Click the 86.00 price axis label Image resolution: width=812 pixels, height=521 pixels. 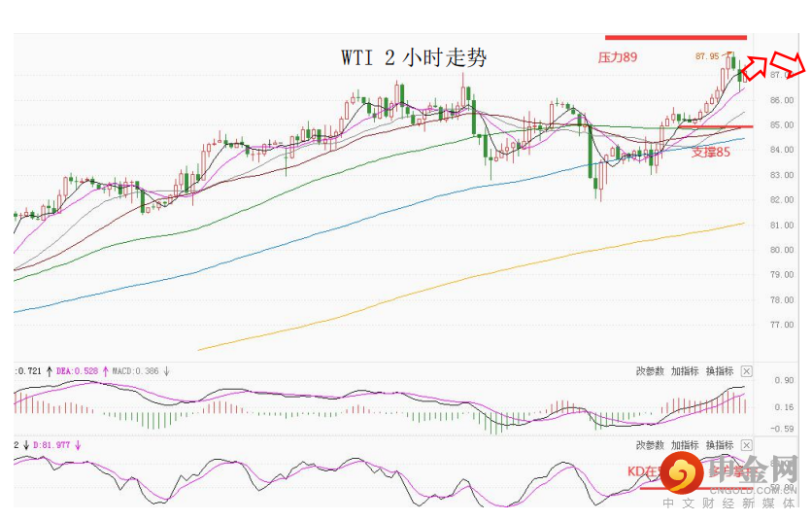pyautogui.click(x=782, y=100)
